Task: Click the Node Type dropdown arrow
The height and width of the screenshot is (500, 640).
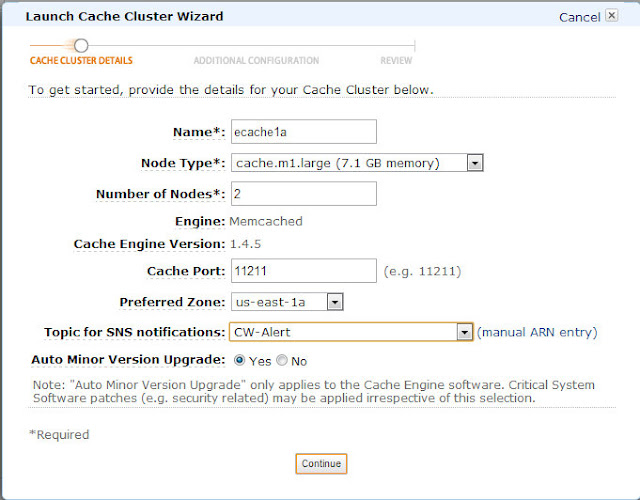Action: (x=476, y=162)
